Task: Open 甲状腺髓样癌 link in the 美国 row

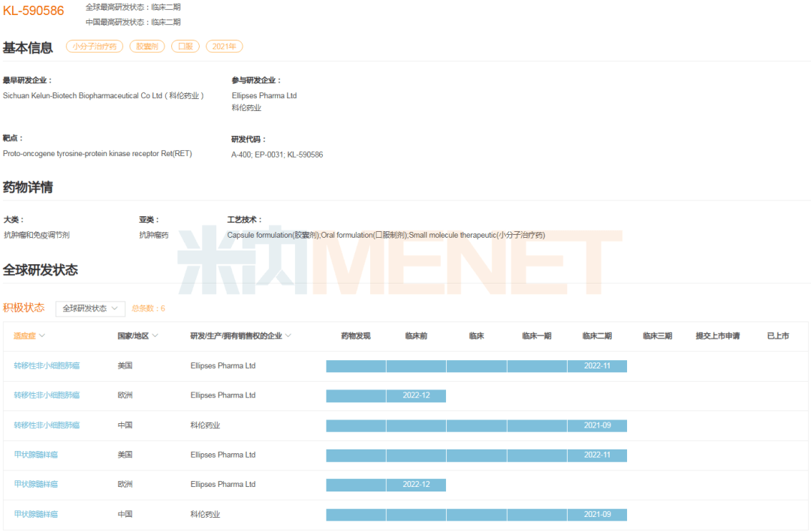Action: pos(36,455)
